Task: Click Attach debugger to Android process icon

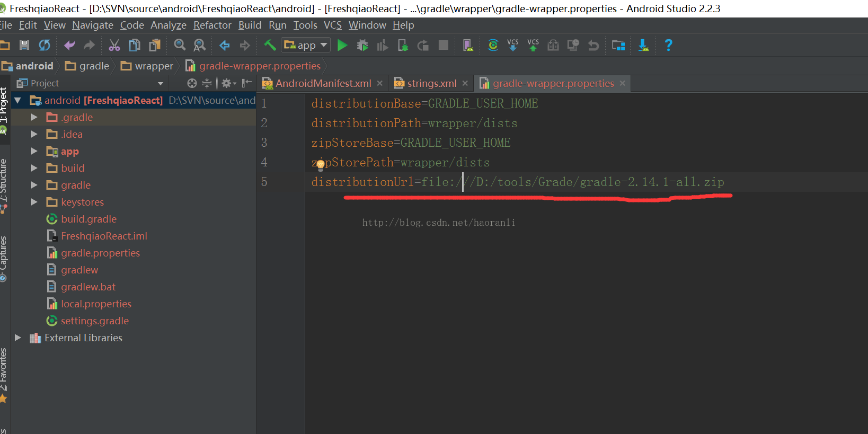Action: coord(403,46)
